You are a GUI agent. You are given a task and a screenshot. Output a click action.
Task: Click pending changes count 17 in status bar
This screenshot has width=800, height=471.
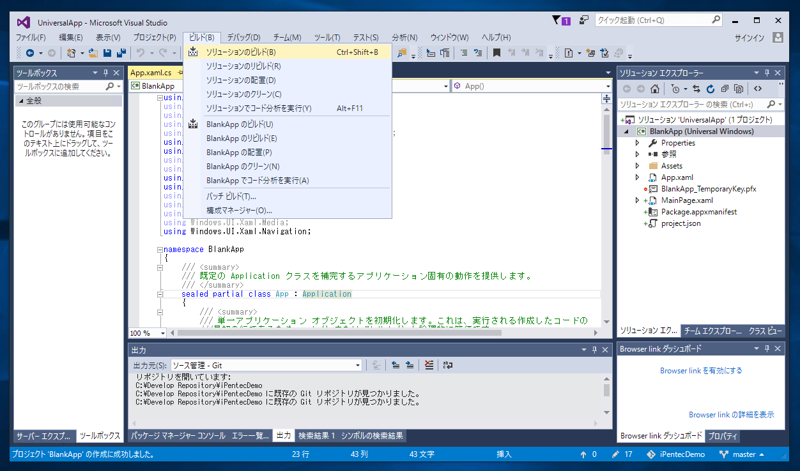(x=622, y=454)
